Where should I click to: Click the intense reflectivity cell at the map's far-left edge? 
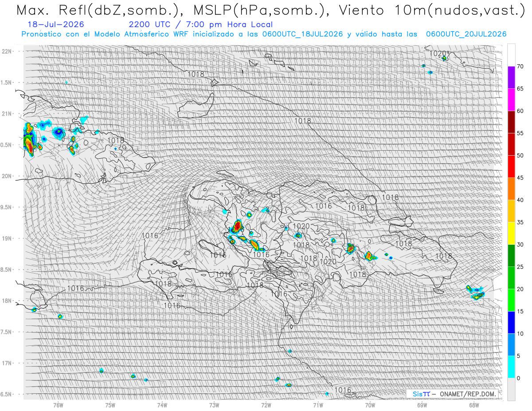[x=29, y=140]
